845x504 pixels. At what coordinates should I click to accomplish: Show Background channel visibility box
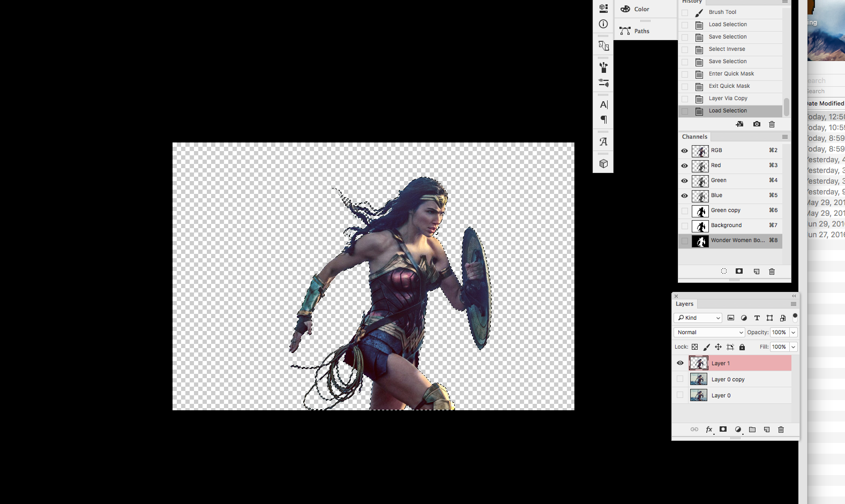(x=685, y=225)
